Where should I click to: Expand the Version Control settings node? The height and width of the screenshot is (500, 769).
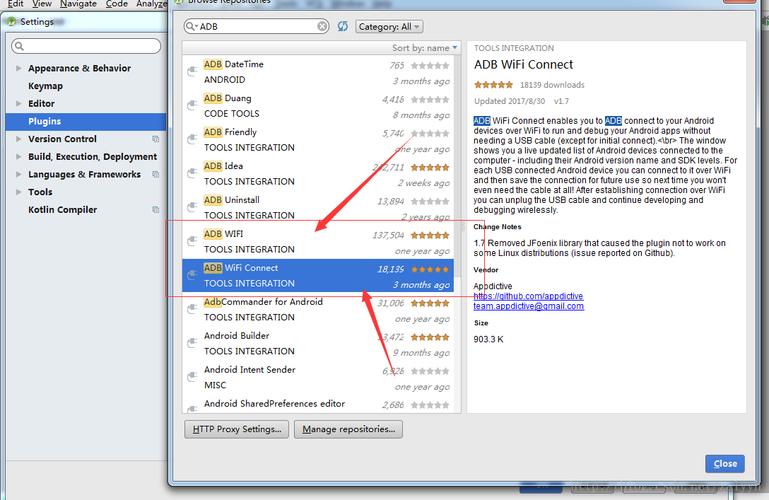(19, 139)
